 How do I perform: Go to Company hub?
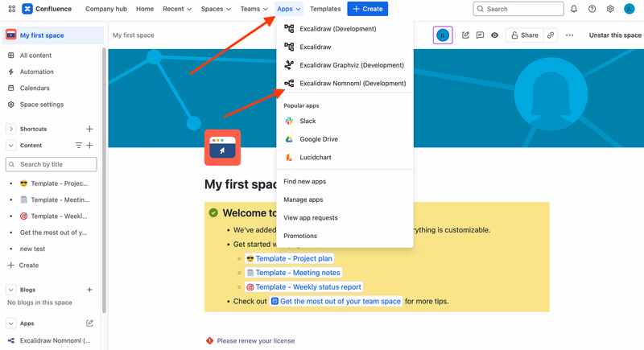[x=106, y=9]
